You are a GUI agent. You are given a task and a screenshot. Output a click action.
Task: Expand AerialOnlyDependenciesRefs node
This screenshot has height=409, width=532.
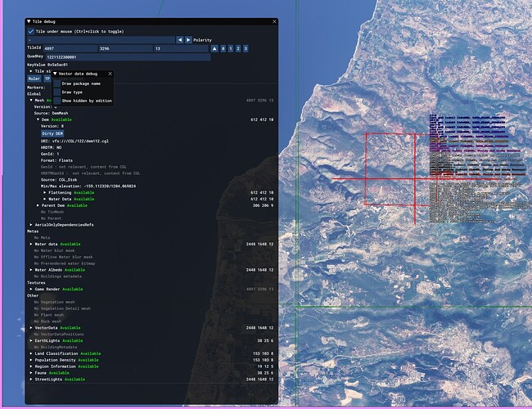coord(31,225)
